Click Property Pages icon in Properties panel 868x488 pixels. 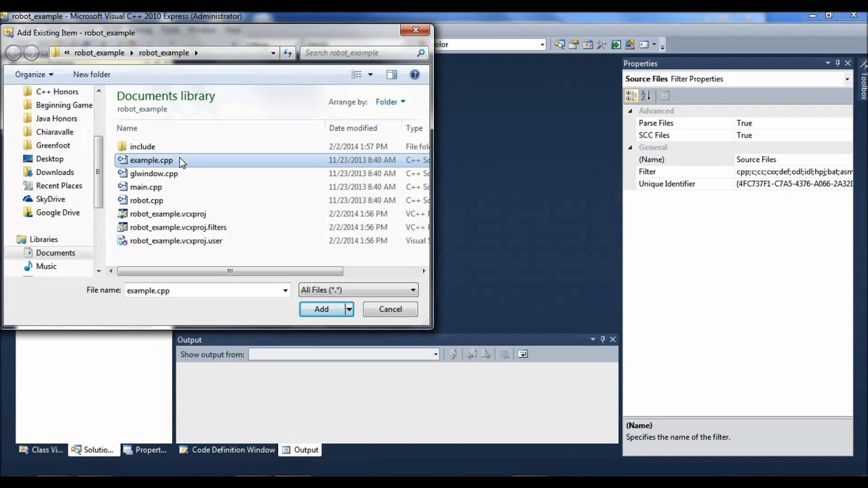coord(665,96)
